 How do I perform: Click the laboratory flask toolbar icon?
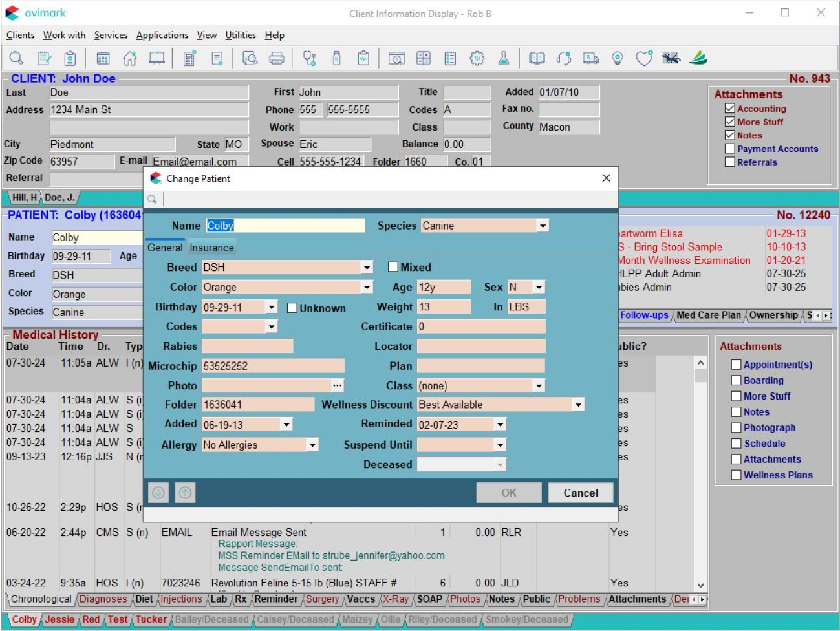pos(504,58)
